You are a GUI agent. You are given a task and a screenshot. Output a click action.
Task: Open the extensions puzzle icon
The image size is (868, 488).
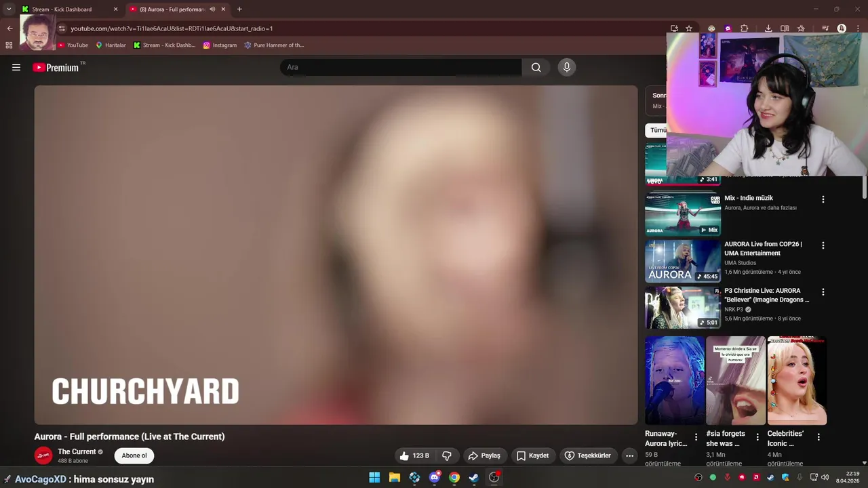(744, 28)
